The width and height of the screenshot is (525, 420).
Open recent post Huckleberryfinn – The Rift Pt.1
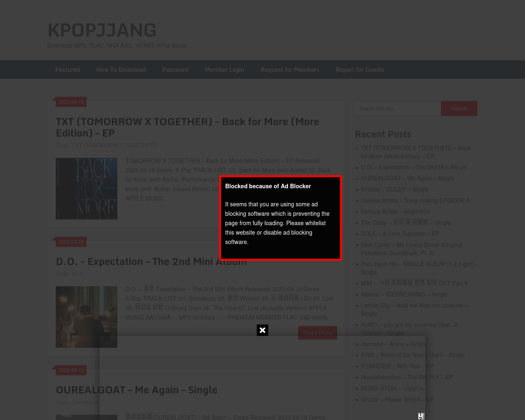[x=407, y=377]
